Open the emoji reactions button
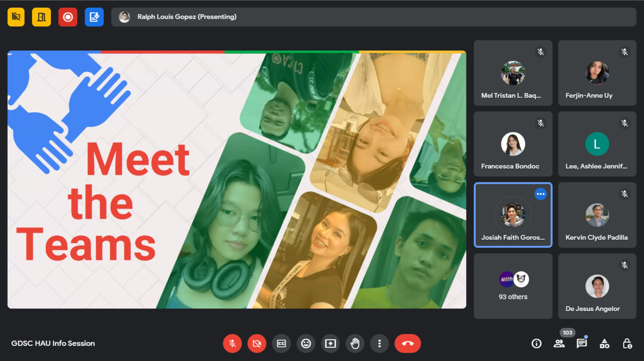 [306, 343]
